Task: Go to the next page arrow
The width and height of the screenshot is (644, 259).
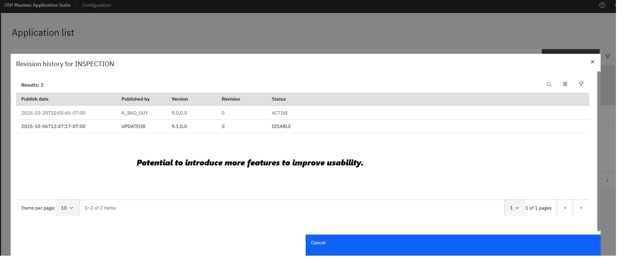Action: point(581,208)
